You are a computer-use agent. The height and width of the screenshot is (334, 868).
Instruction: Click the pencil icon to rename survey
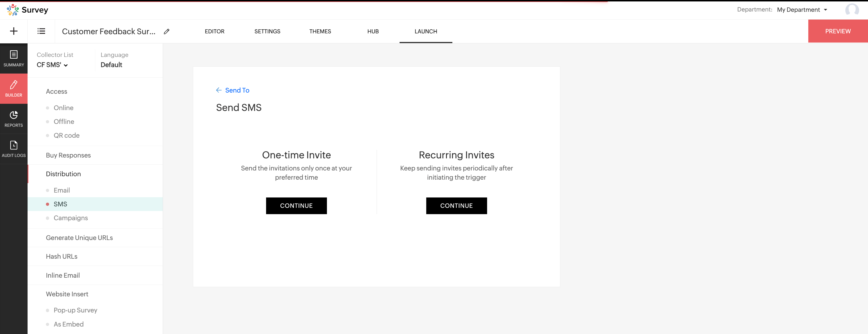point(166,31)
